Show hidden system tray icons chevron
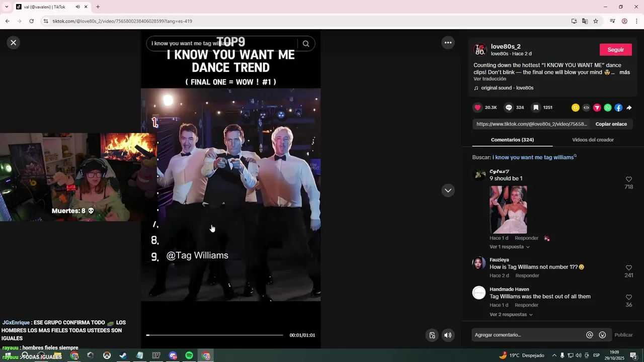 pyautogui.click(x=554, y=355)
